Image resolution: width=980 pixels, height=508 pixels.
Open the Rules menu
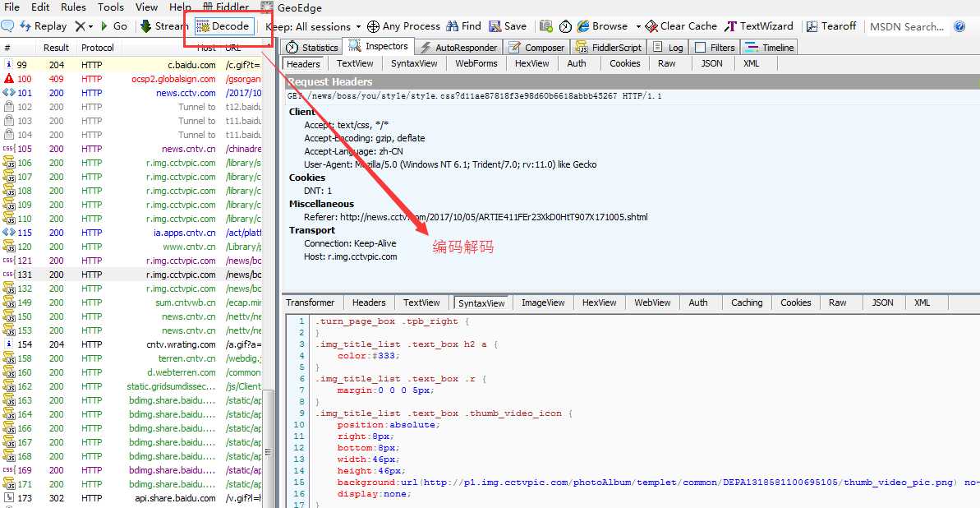click(73, 7)
